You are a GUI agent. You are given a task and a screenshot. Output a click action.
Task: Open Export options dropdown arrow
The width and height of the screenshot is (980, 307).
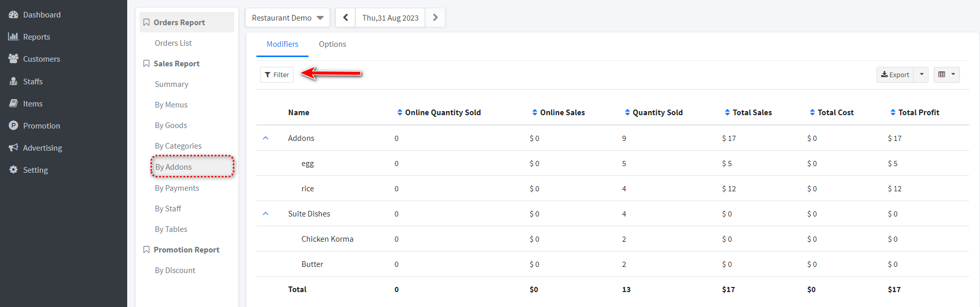921,75
